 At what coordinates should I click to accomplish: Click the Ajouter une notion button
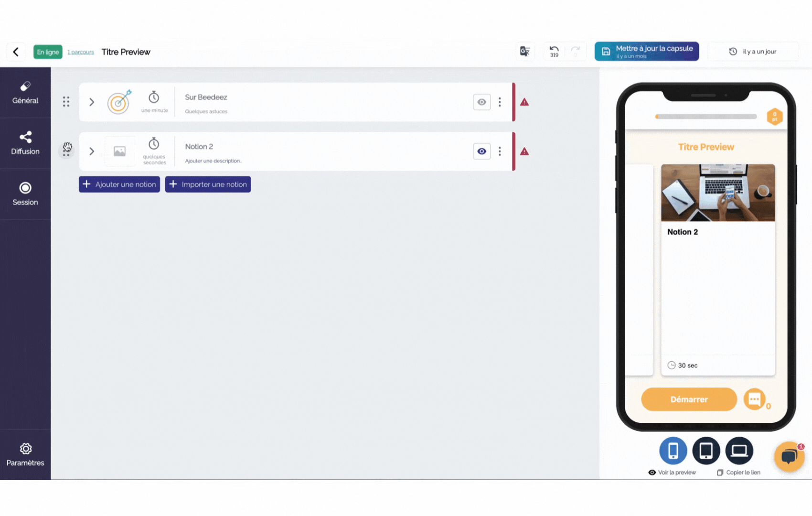click(119, 184)
